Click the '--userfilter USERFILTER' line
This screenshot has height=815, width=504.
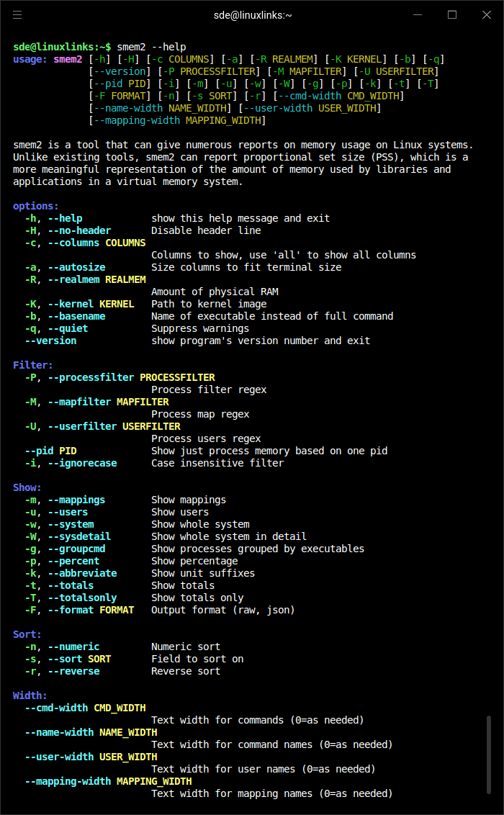(x=114, y=426)
